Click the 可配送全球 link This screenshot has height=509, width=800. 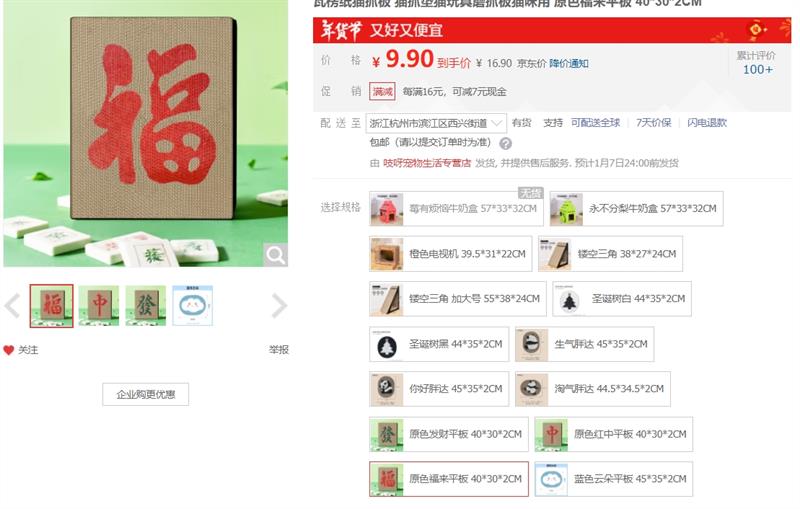point(595,123)
